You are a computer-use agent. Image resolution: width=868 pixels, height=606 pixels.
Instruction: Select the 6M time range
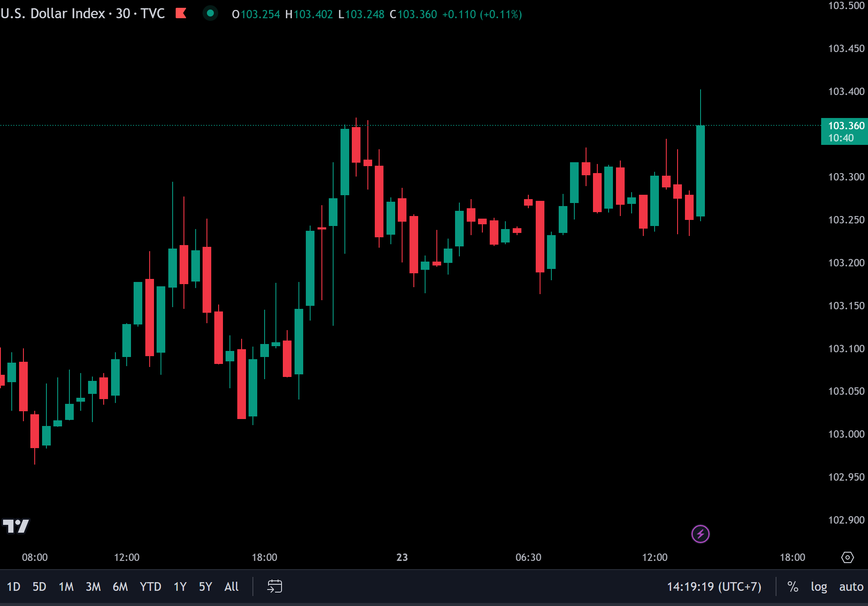coord(120,586)
